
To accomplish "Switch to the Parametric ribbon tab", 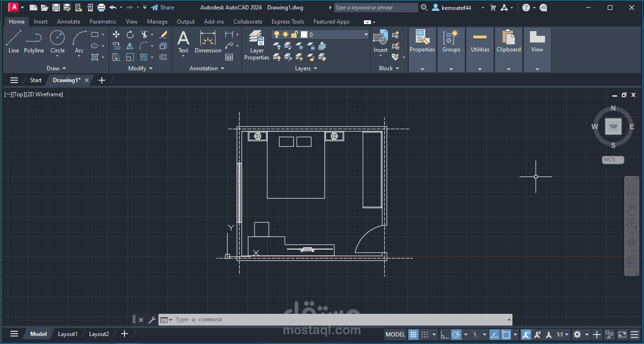I will [103, 21].
